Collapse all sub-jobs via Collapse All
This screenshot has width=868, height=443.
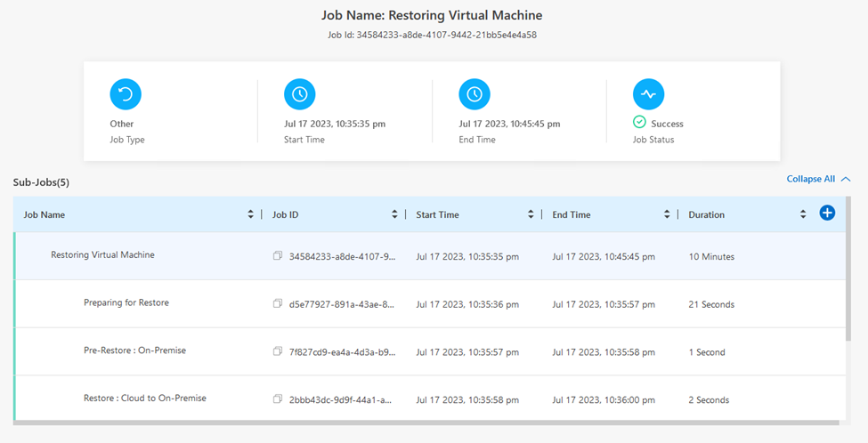coord(818,179)
